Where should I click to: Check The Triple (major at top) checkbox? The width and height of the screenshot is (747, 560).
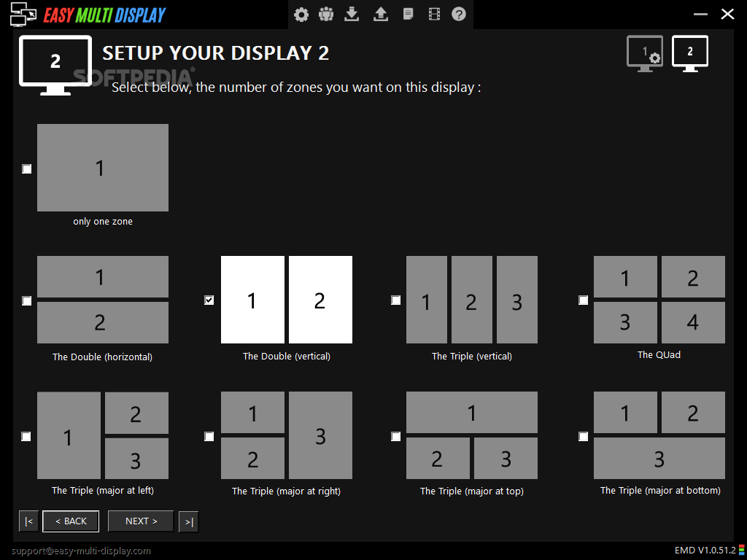click(x=396, y=436)
